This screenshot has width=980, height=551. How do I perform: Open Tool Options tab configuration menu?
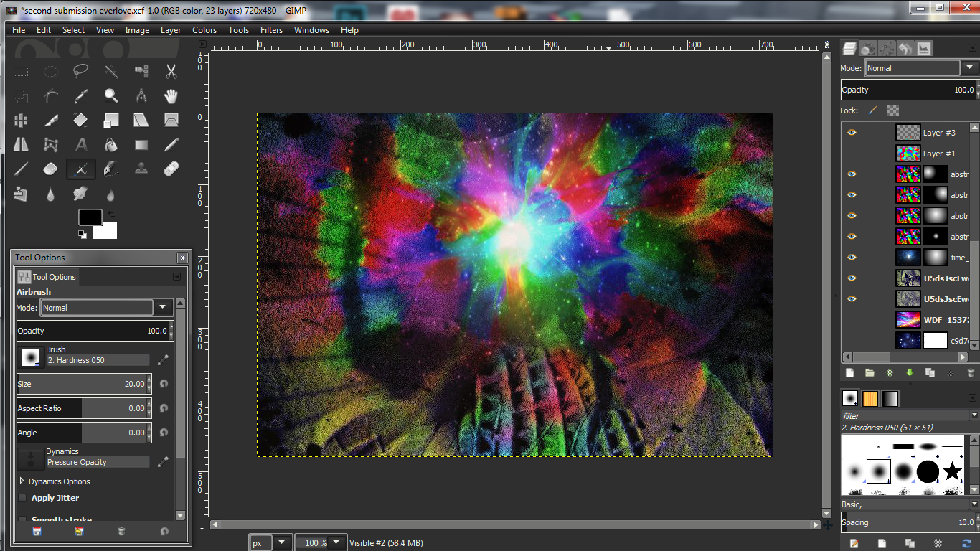[x=176, y=277]
